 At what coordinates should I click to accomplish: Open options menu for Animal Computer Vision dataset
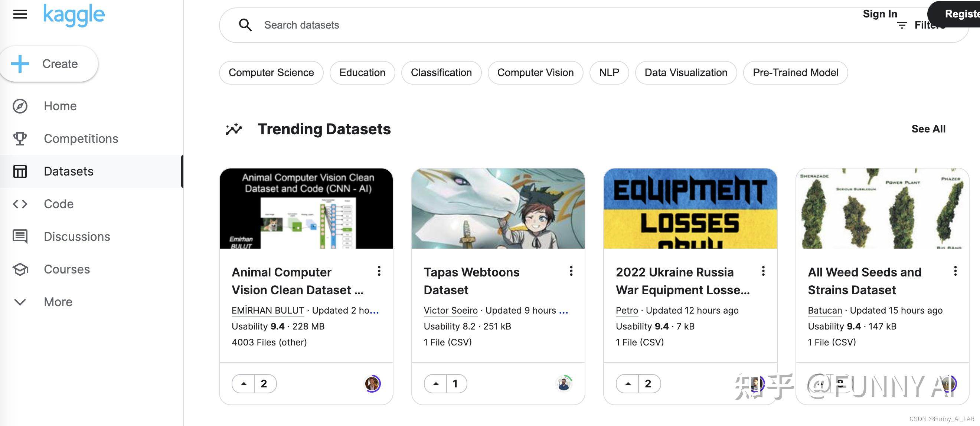(379, 271)
